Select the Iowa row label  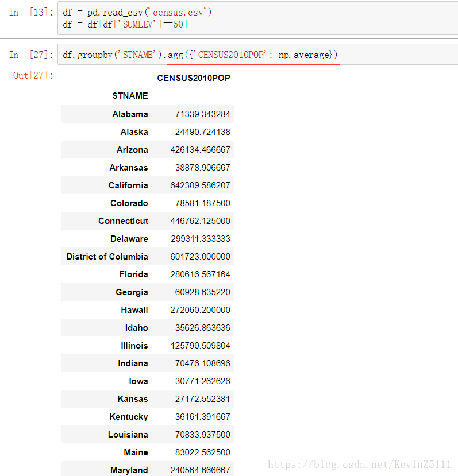(138, 381)
